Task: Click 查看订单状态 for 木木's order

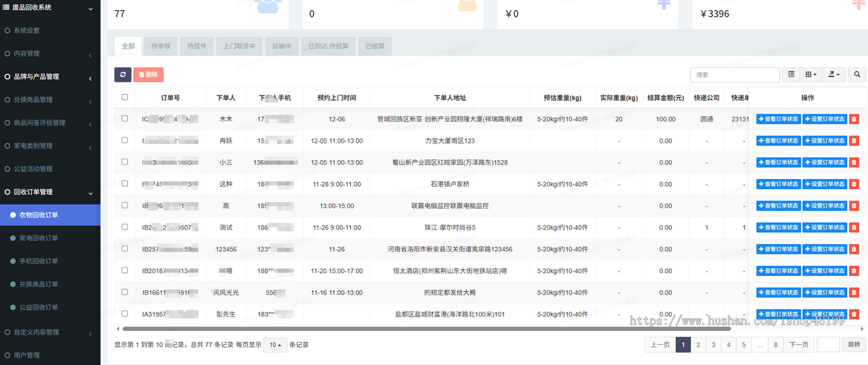Action: pyautogui.click(x=779, y=119)
